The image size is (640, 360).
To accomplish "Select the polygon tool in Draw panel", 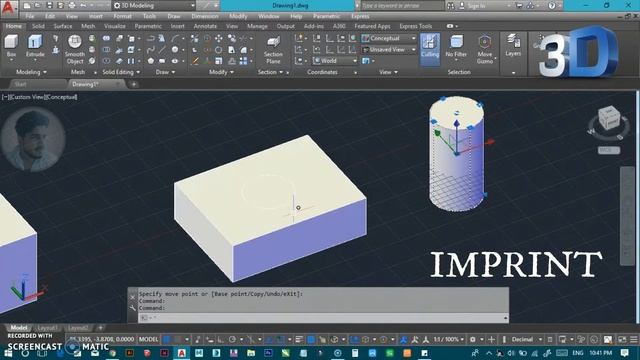I will coord(151,61).
